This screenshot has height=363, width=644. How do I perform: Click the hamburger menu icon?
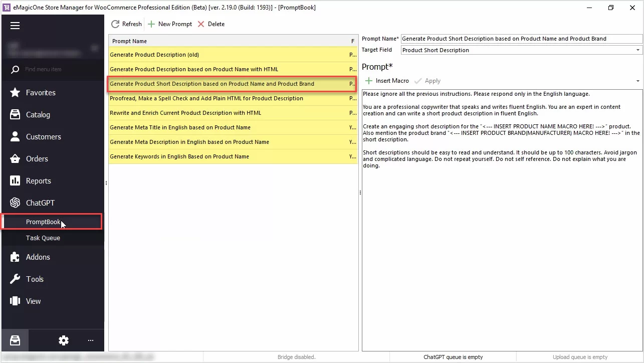click(x=15, y=26)
